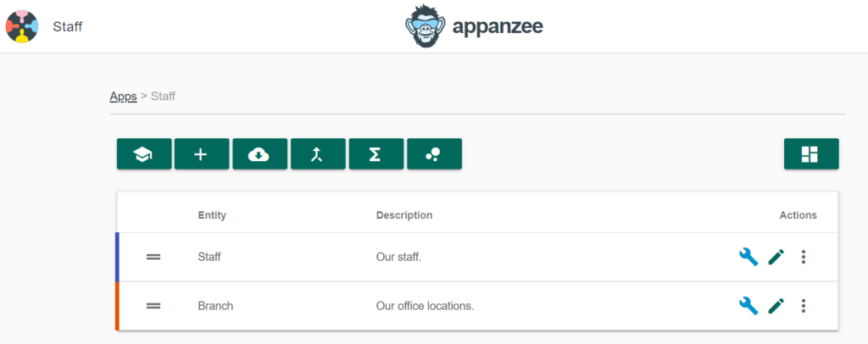The height and width of the screenshot is (344, 868).
Task: Click the Staff title in header
Action: [68, 26]
